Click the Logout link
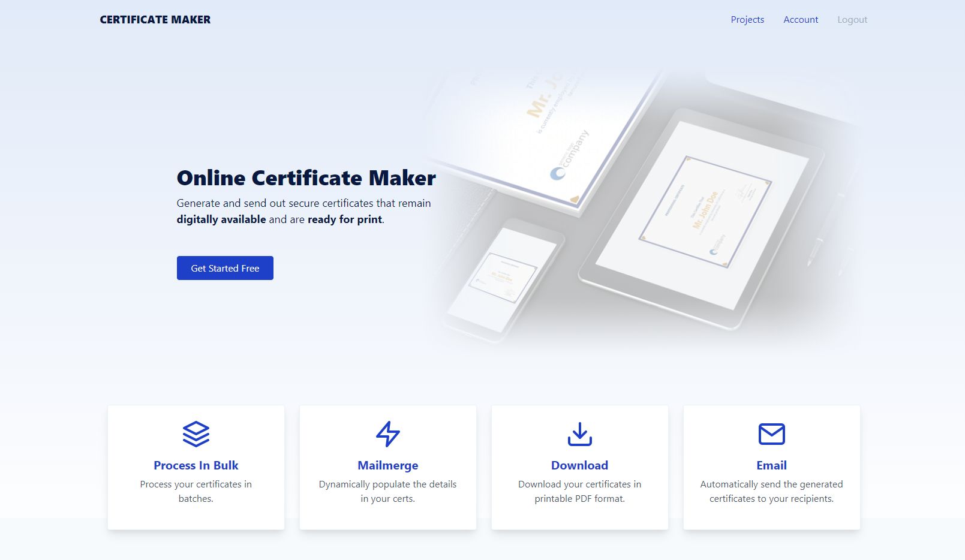This screenshot has width=965, height=560. click(x=852, y=19)
